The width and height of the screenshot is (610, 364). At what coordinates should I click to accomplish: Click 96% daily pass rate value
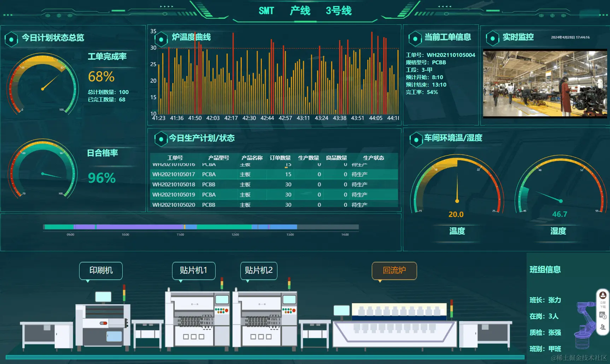(x=102, y=178)
